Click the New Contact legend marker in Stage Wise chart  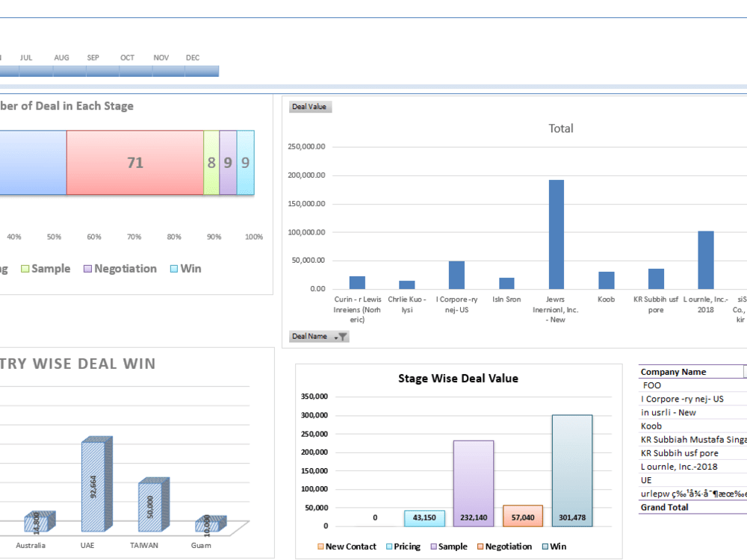pos(319,547)
